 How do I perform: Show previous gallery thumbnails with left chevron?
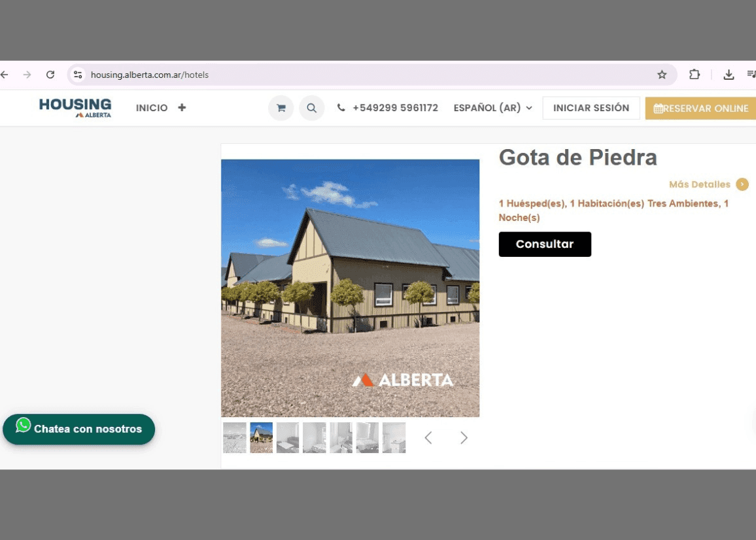428,438
